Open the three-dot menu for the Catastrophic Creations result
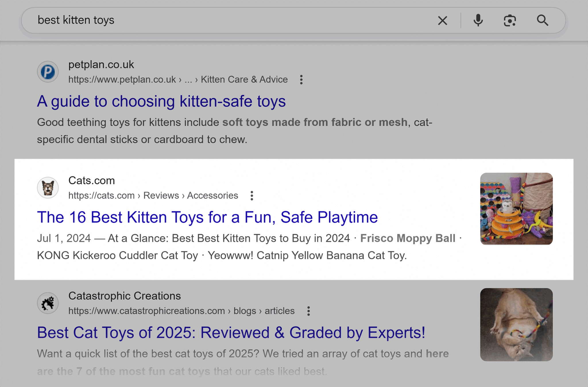588x387 pixels. pyautogui.click(x=308, y=311)
